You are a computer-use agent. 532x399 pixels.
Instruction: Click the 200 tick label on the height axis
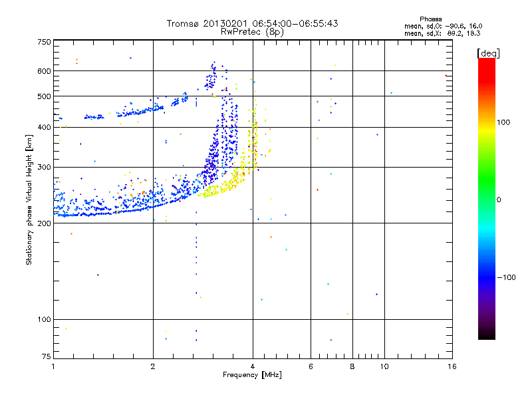[x=44, y=223]
